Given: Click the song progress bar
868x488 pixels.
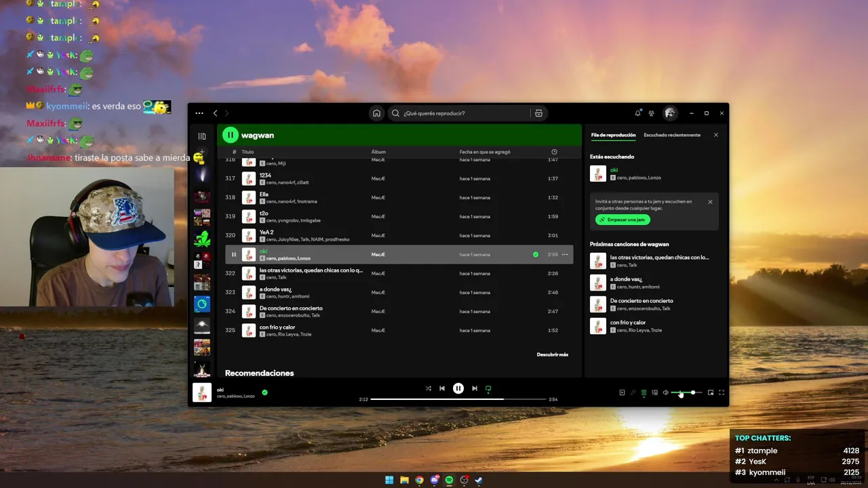Looking at the screenshot, I should pos(458,399).
